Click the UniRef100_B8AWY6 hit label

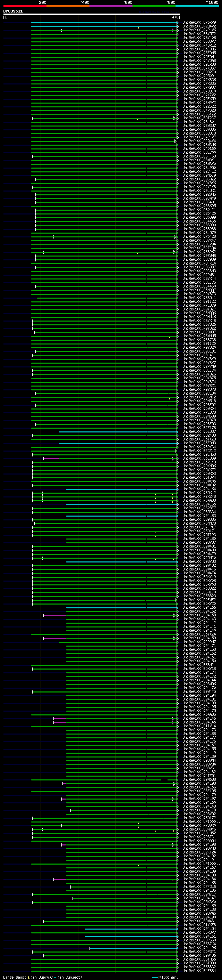click(199, 829)
